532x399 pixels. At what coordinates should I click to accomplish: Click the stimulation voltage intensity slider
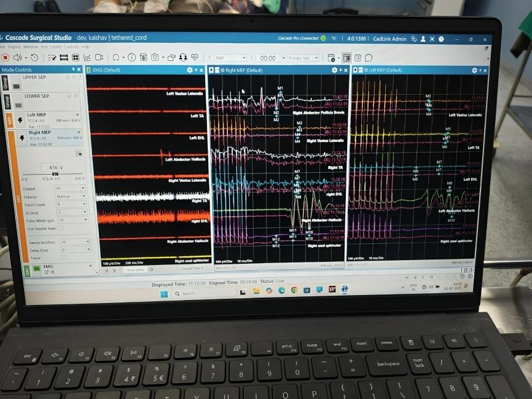pos(54,173)
